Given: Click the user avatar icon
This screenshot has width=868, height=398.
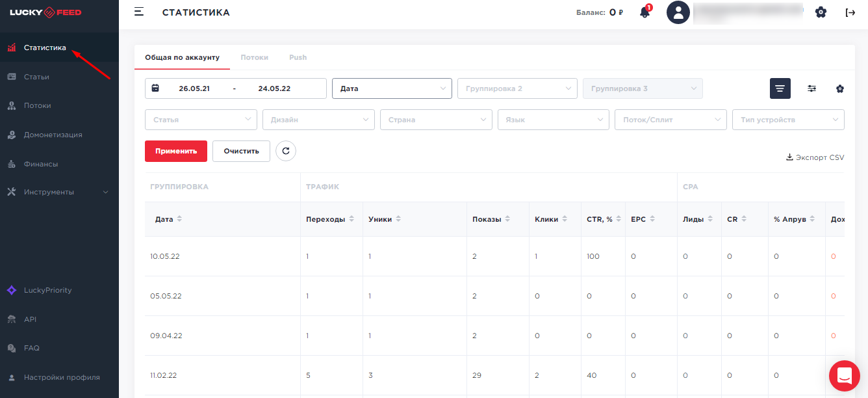Looking at the screenshot, I should tap(678, 12).
